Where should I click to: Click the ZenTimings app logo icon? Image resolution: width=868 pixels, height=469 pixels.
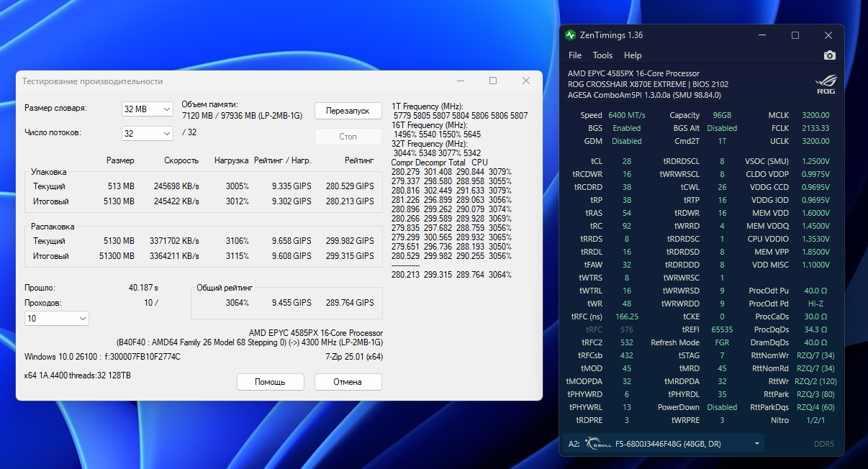[571, 35]
